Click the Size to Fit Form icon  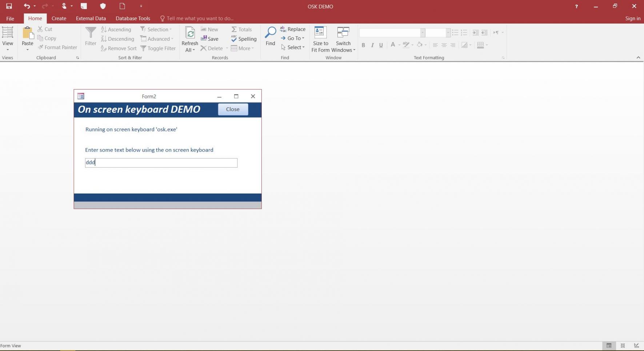pyautogui.click(x=320, y=33)
